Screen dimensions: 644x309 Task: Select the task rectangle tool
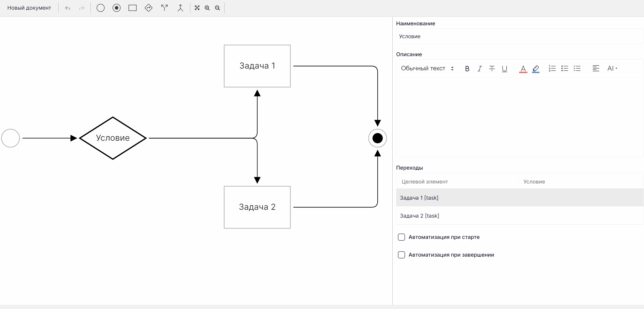pyautogui.click(x=132, y=8)
